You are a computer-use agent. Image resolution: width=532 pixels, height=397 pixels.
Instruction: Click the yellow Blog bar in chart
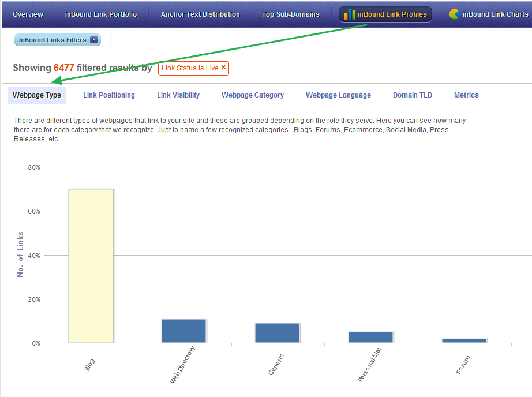[91, 266]
